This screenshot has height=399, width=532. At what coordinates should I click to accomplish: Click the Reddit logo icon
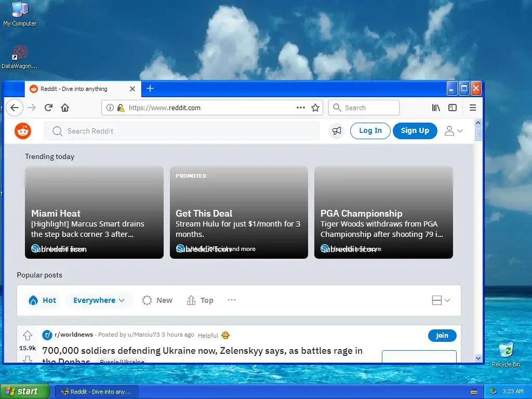[23, 131]
